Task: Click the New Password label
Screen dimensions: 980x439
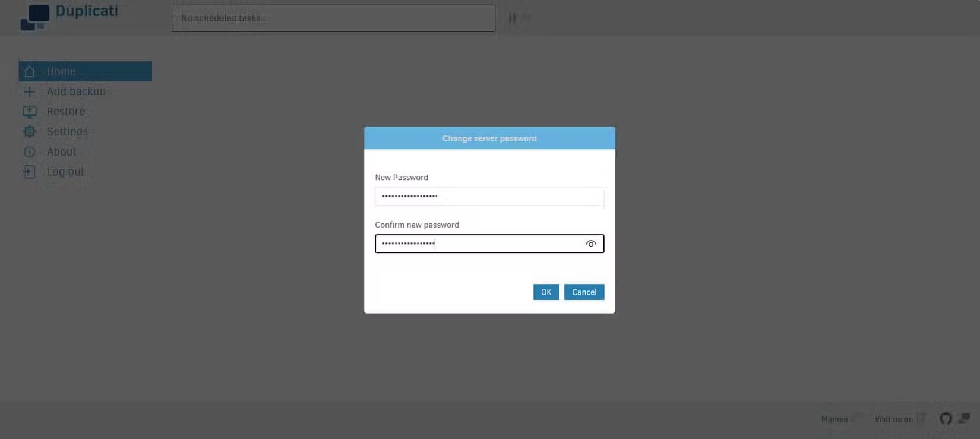Action: [x=402, y=178]
